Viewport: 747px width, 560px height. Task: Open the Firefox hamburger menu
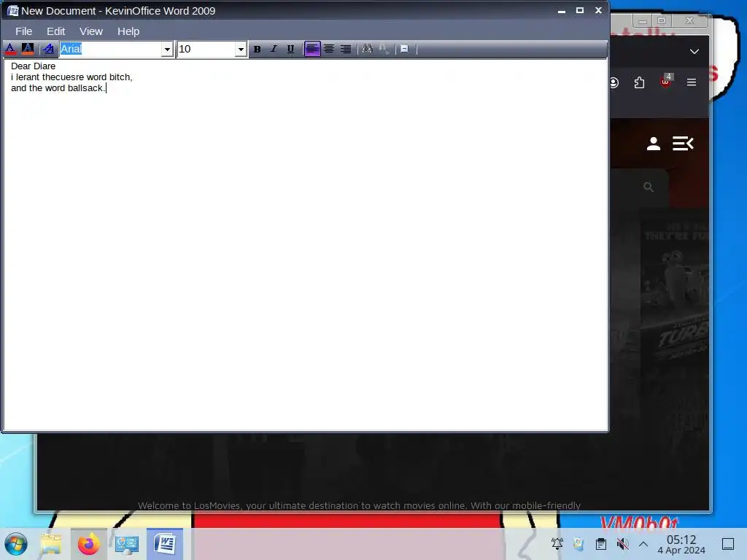pyautogui.click(x=692, y=82)
